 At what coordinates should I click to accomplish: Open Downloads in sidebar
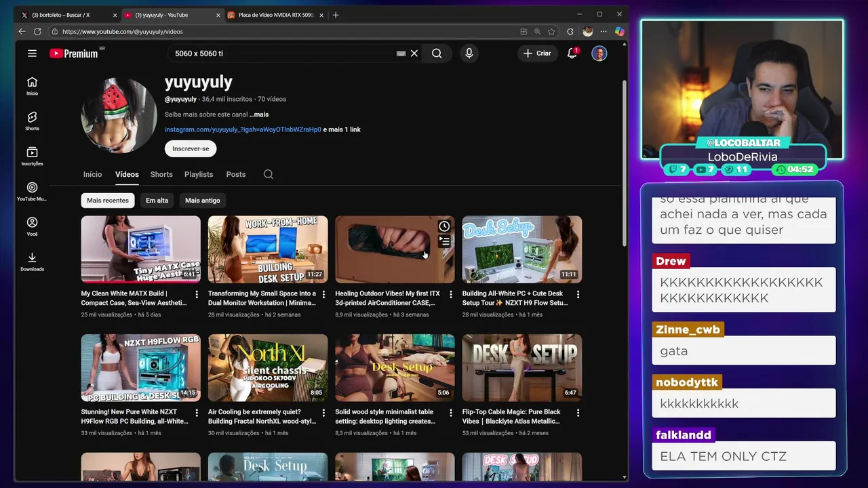(32, 262)
